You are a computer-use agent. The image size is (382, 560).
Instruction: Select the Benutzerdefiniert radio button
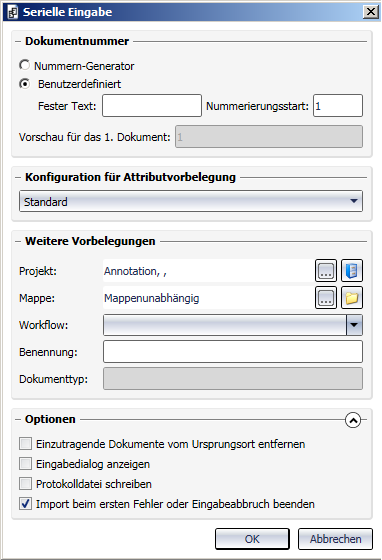pyautogui.click(x=25, y=84)
